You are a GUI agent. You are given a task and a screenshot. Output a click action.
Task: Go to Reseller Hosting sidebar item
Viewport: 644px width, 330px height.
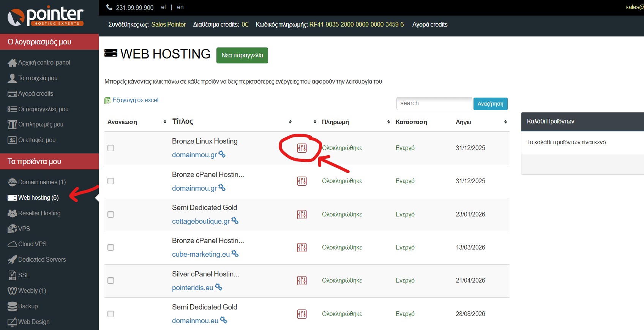pyautogui.click(x=39, y=213)
